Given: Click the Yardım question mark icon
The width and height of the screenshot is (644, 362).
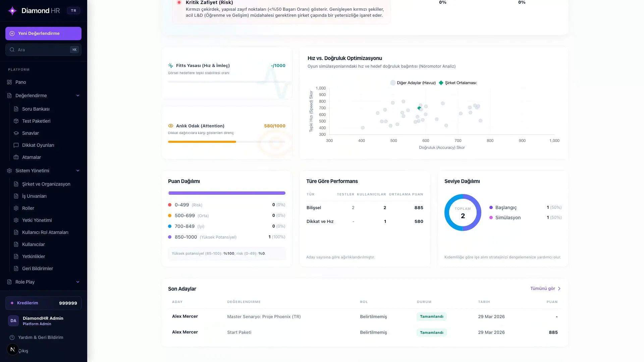Looking at the screenshot, I should 12,338.
